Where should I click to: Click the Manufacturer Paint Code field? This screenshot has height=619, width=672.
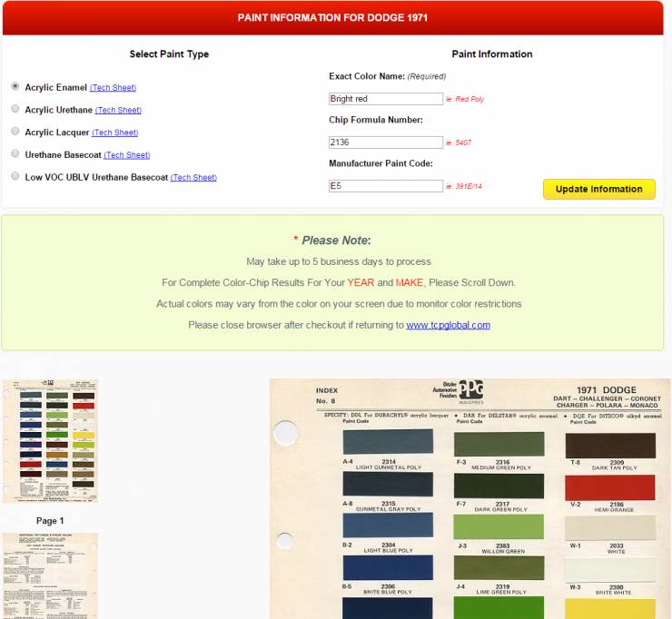coord(386,186)
